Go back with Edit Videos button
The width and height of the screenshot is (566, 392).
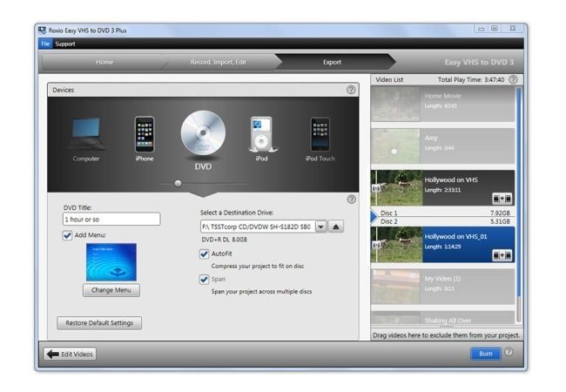[70, 354]
